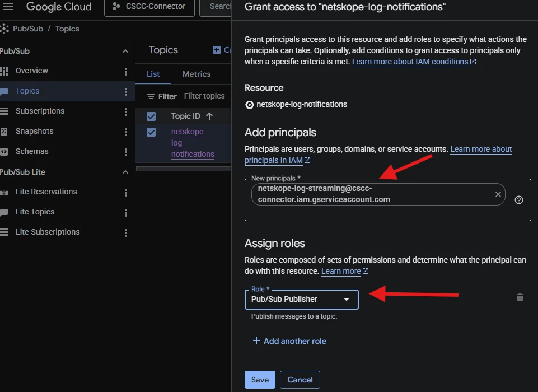Open the CSCC-Connector project picker

(149, 7)
